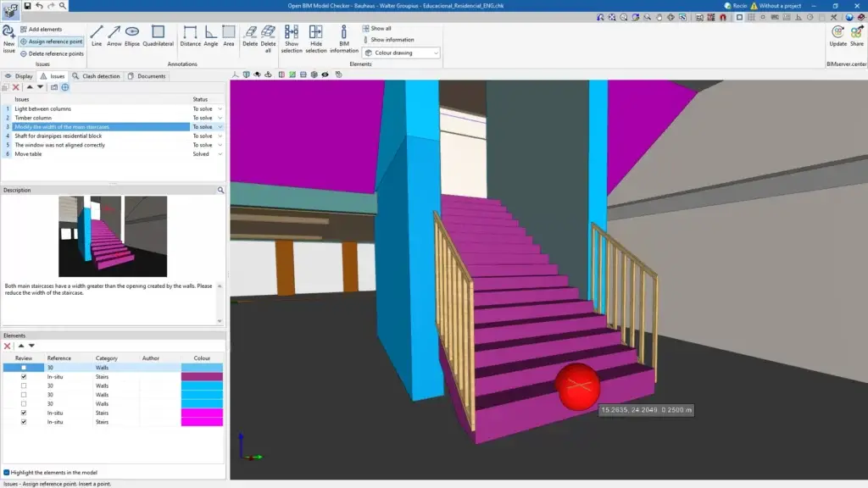Screen dimensions: 868x488
Task: Open the Colour drawing dropdown
Action: point(401,53)
